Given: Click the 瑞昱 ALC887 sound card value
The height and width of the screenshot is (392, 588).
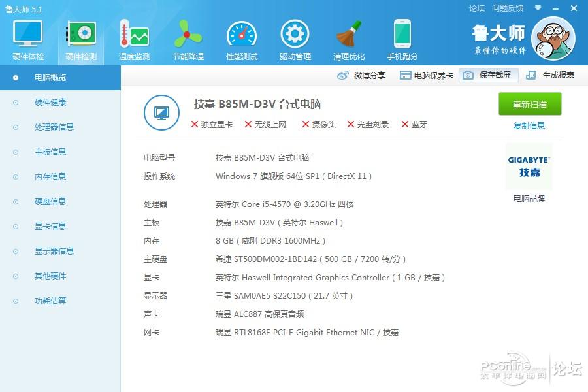Looking at the screenshot, I should pos(259,314).
